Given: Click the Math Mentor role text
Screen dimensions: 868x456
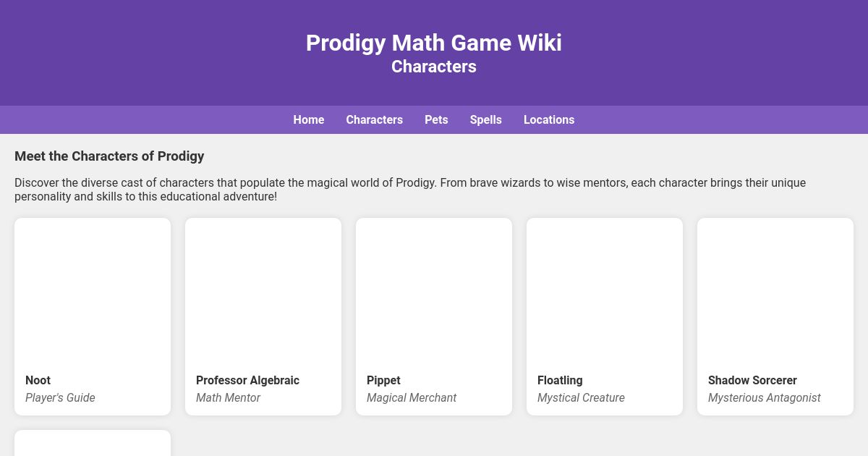Looking at the screenshot, I should pos(229,397).
